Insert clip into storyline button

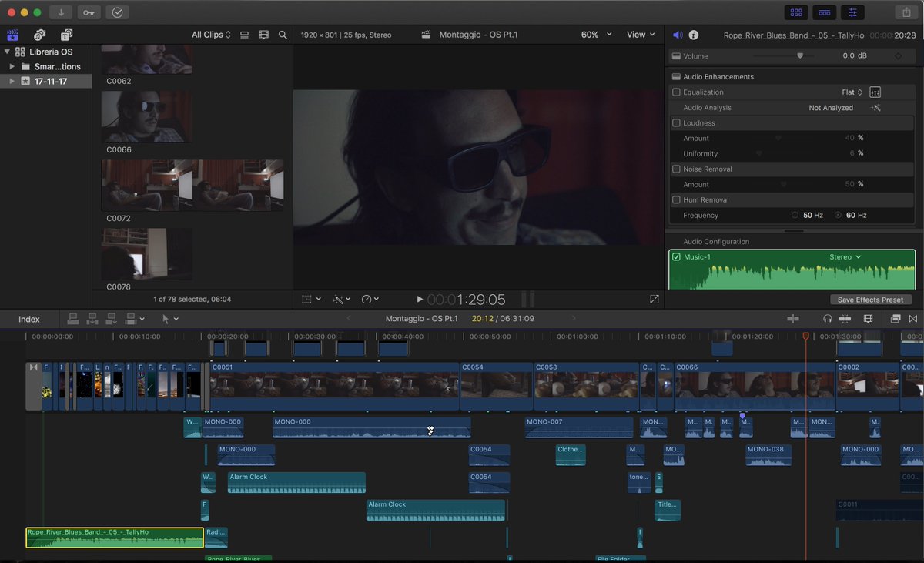coord(92,319)
